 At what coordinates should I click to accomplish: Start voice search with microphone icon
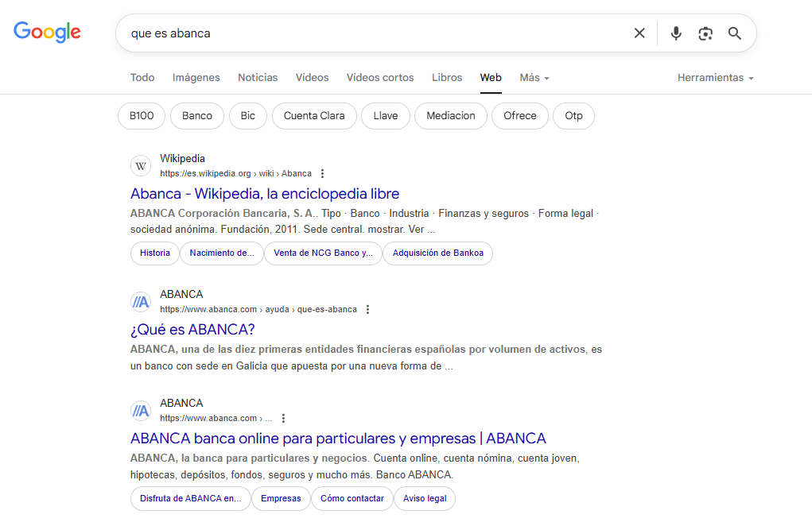676,33
